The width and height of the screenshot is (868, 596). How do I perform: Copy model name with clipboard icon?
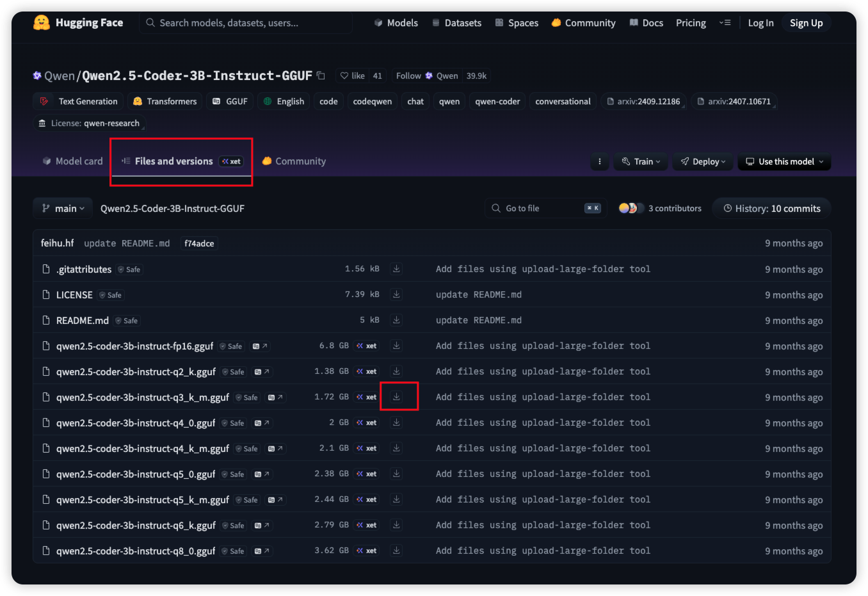321,76
